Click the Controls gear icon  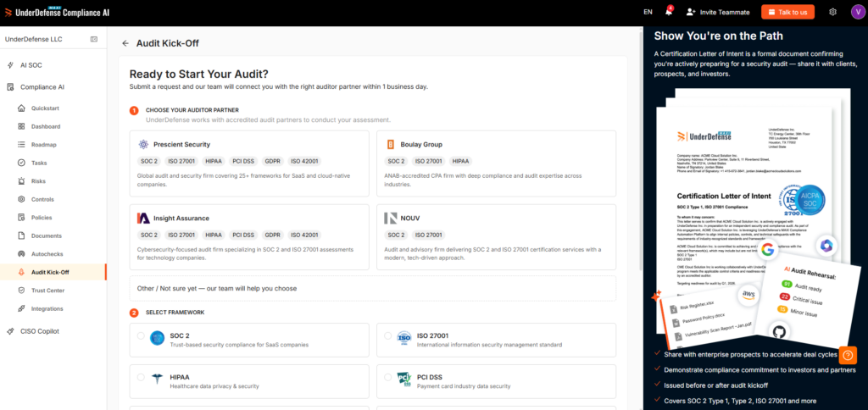pyautogui.click(x=21, y=199)
